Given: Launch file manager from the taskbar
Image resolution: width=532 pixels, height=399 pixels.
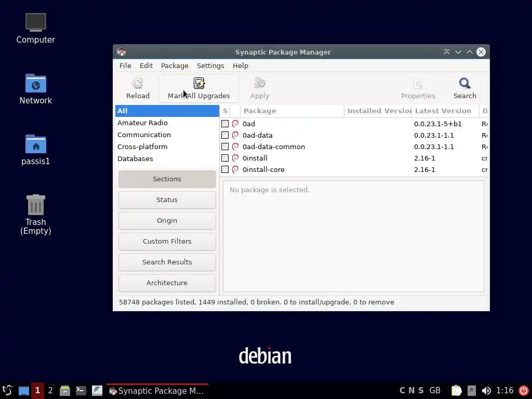Looking at the screenshot, I should click(x=65, y=391).
